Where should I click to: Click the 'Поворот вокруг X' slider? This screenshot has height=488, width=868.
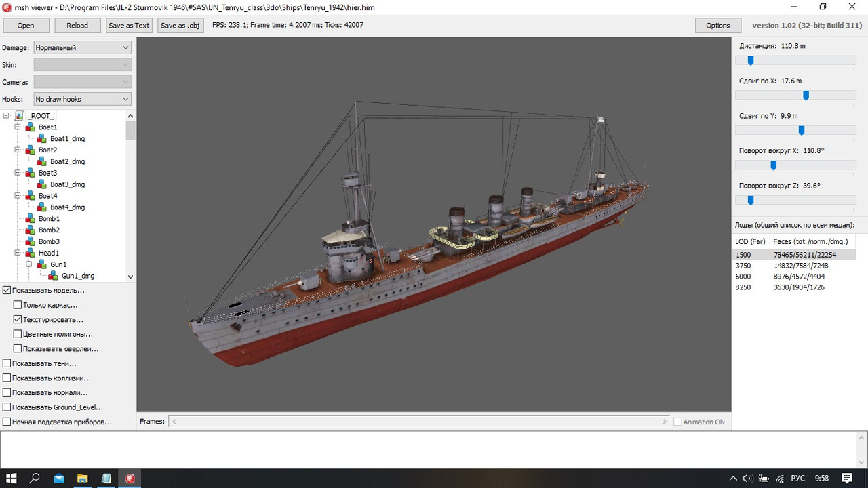click(x=796, y=165)
